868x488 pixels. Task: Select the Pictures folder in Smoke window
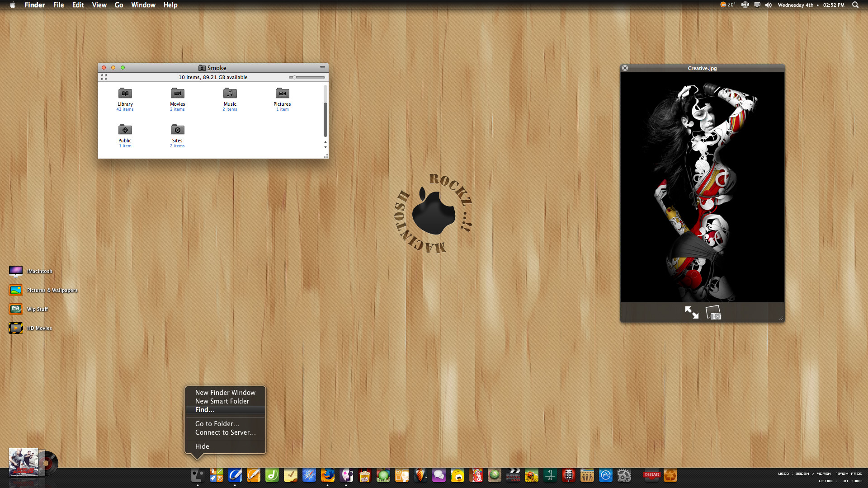(x=283, y=99)
